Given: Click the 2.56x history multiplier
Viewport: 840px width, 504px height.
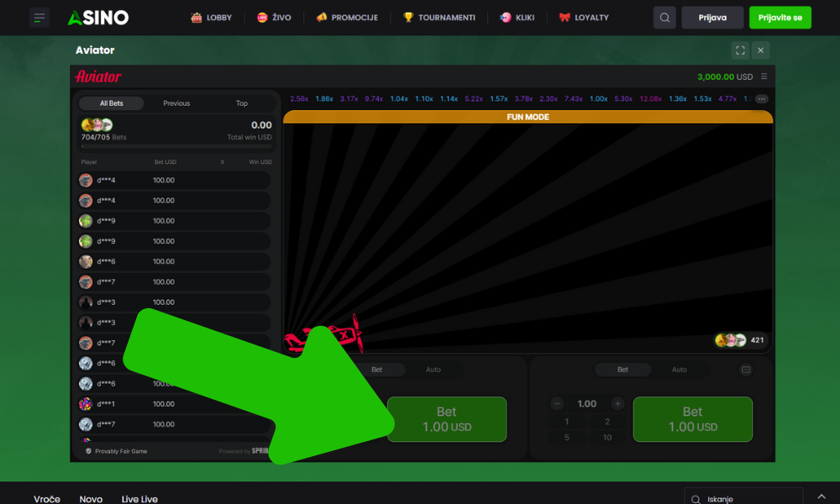Looking at the screenshot, I should 299,98.
